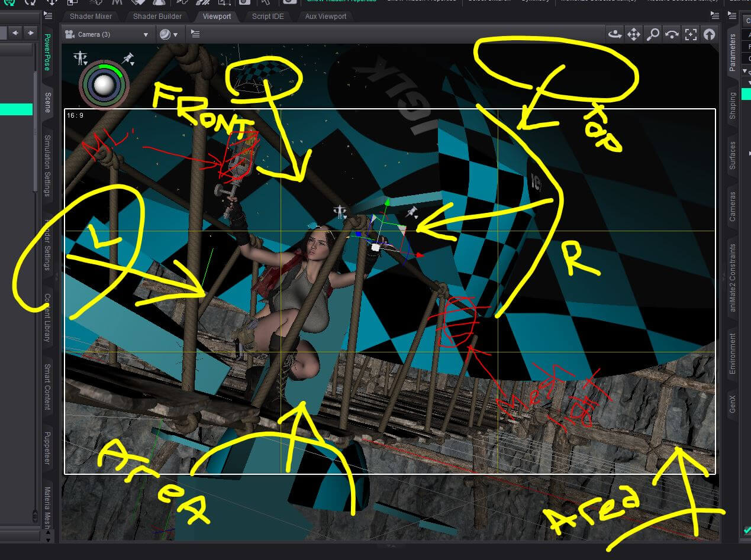
Task: Open the Scene side tab
Action: (48, 102)
